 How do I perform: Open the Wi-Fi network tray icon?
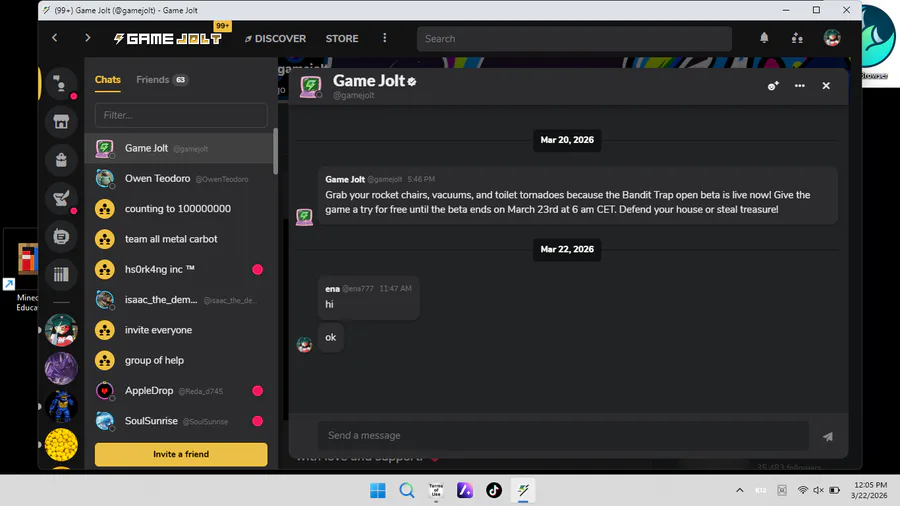803,490
